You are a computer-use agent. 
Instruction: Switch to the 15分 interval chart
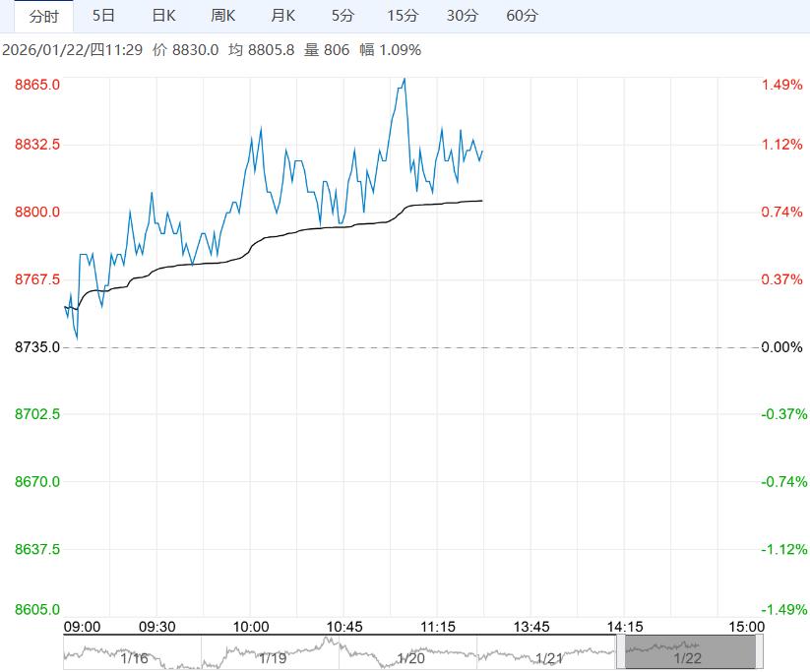(403, 16)
